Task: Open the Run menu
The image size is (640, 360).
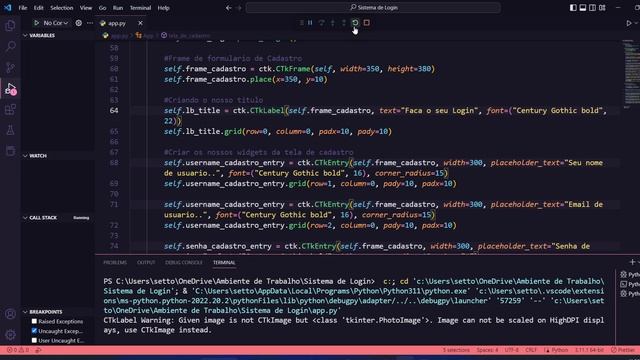Action: click(x=118, y=8)
